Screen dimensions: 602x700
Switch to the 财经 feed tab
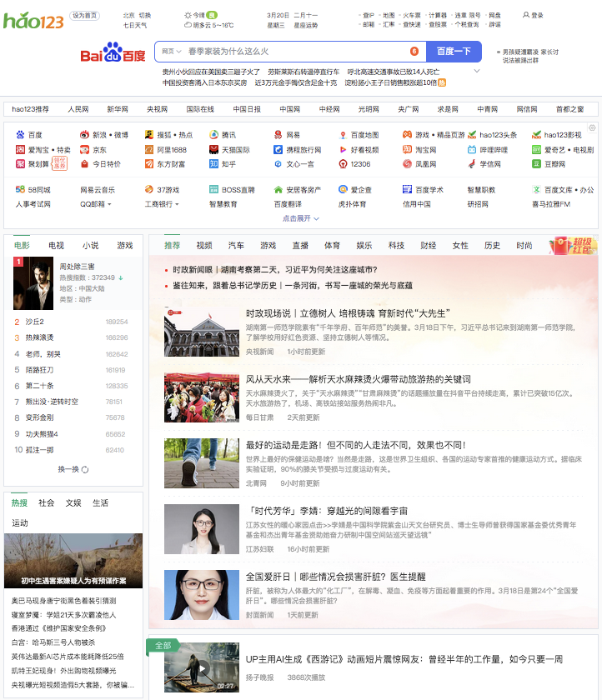pyautogui.click(x=429, y=246)
